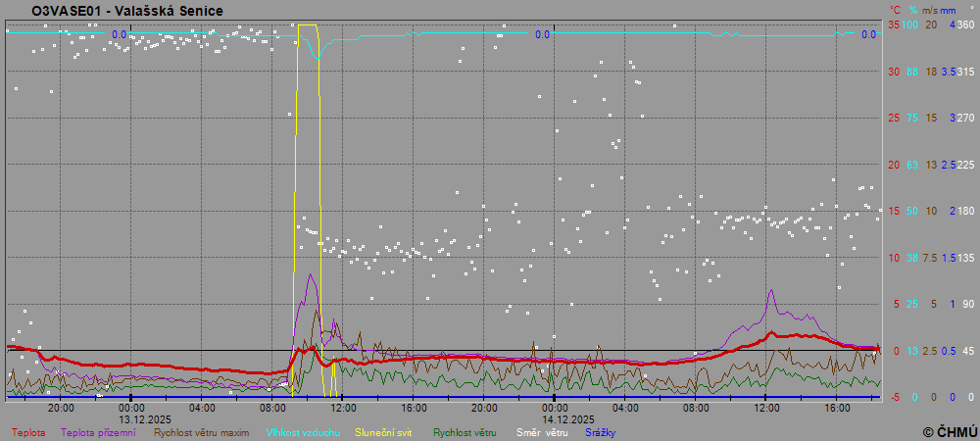Select the red Teplota legend label
980x441 pixels.
[x=27, y=431]
